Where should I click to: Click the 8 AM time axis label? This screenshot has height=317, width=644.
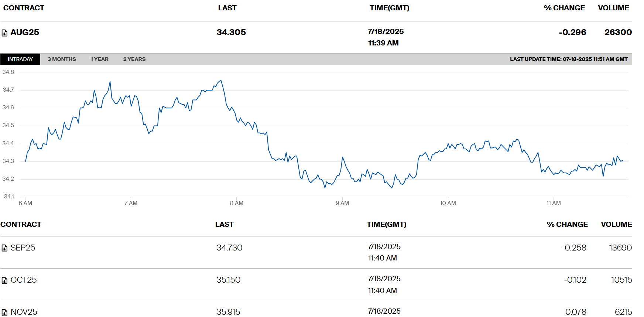237,203
